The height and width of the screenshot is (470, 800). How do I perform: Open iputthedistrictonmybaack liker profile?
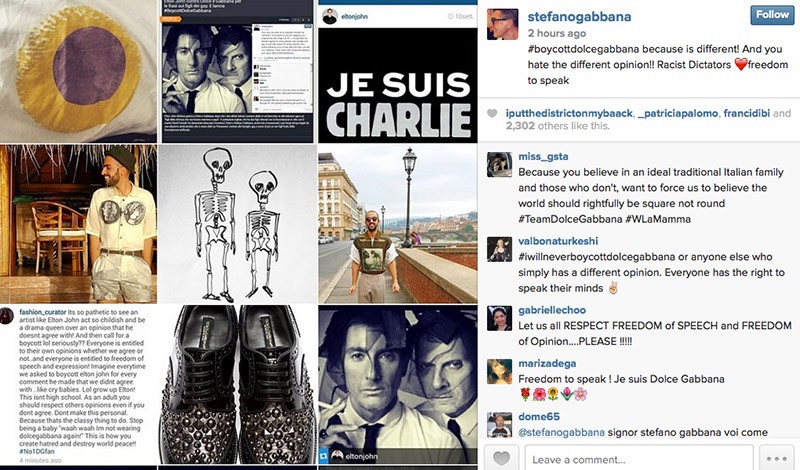[569, 113]
